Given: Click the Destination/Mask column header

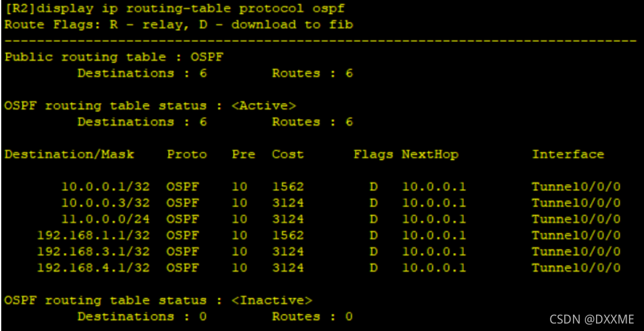Looking at the screenshot, I should pyautogui.click(x=69, y=155).
